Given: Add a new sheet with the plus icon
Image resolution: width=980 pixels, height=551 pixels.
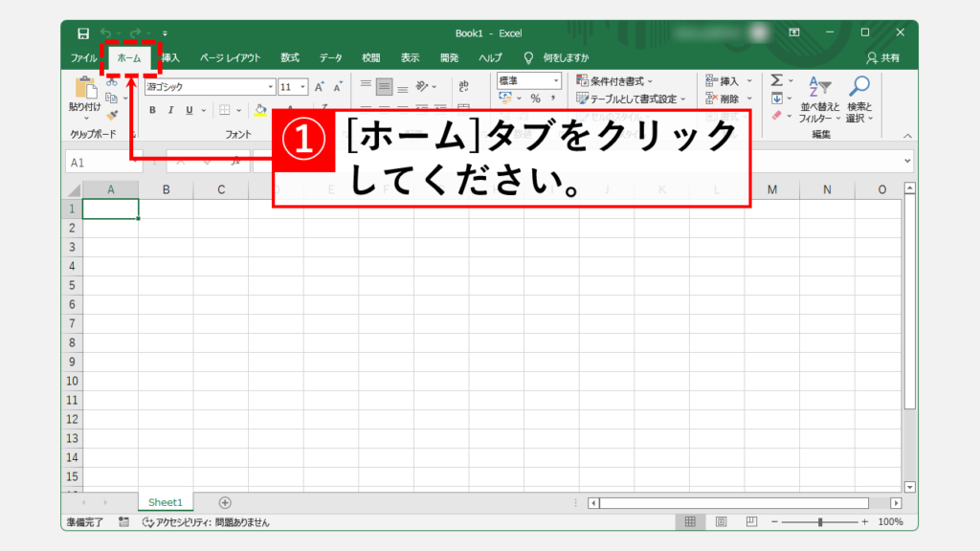Looking at the screenshot, I should coord(225,502).
